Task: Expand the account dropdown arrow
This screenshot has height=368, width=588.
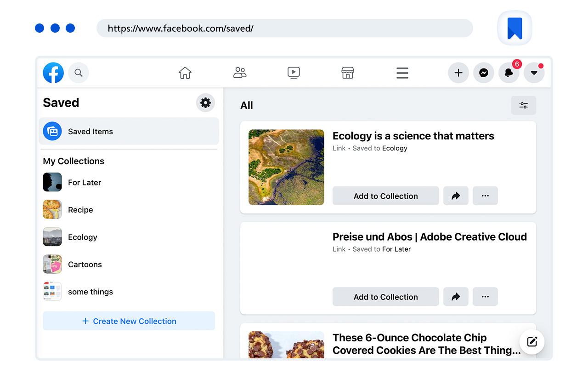Action: (x=534, y=73)
